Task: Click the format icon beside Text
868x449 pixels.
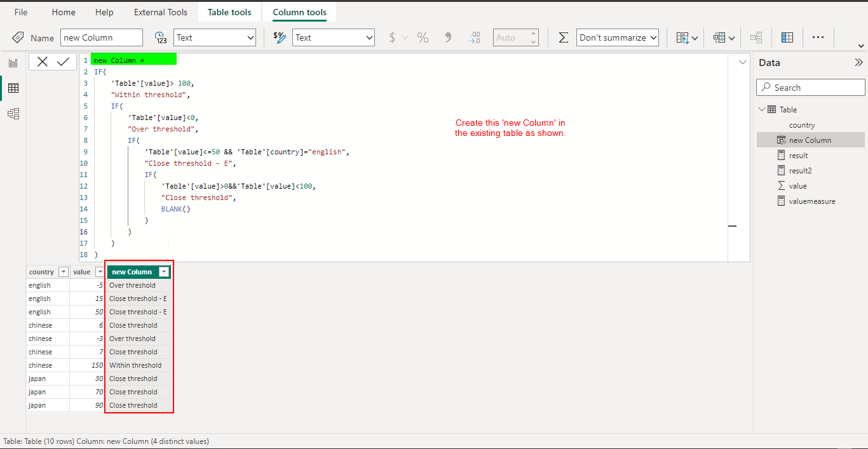Action: [279, 37]
